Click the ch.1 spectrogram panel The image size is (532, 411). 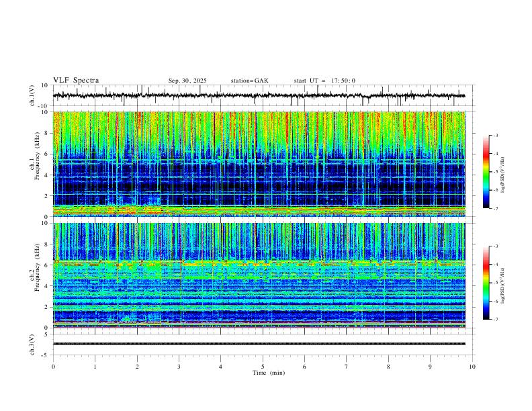pyautogui.click(x=259, y=164)
